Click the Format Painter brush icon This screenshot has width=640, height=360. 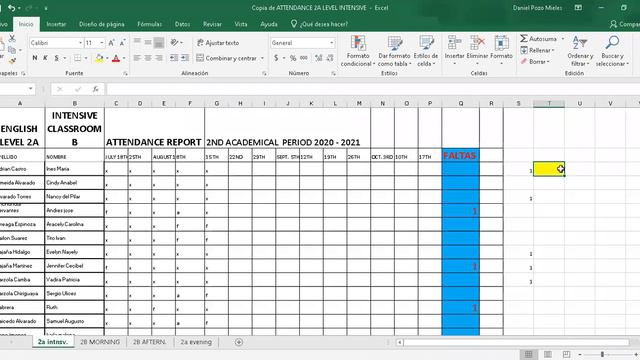pos(12,61)
